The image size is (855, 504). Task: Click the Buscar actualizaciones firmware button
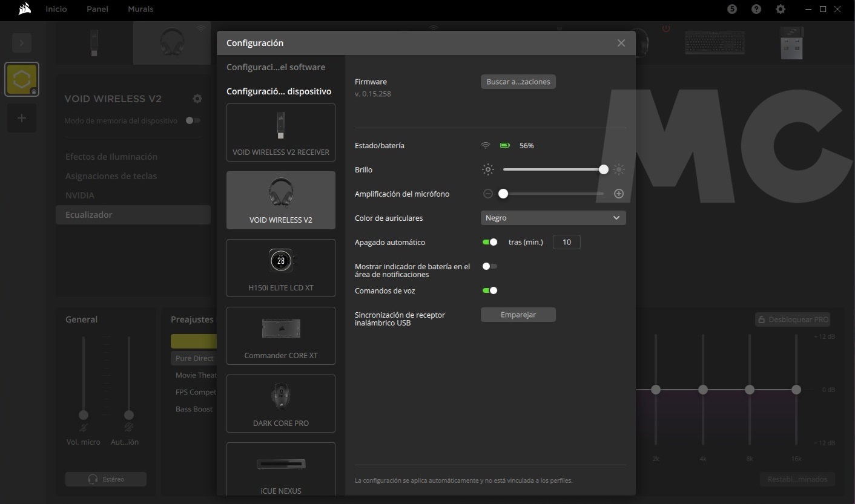tap(518, 82)
